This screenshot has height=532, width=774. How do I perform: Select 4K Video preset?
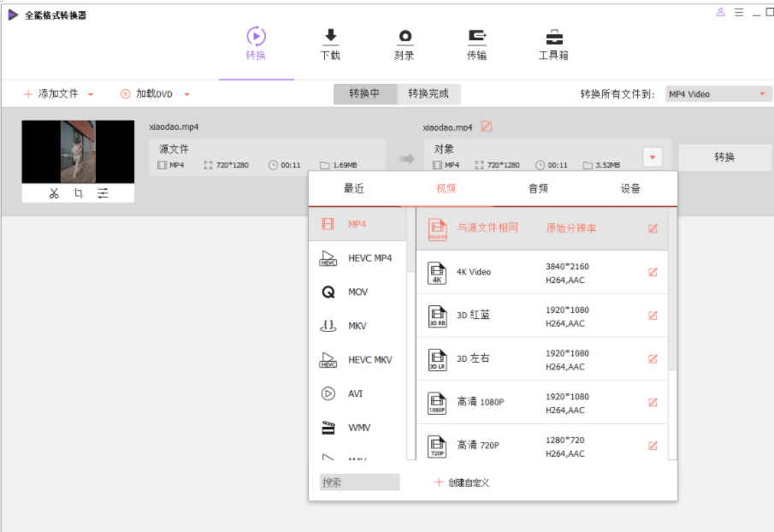point(542,273)
